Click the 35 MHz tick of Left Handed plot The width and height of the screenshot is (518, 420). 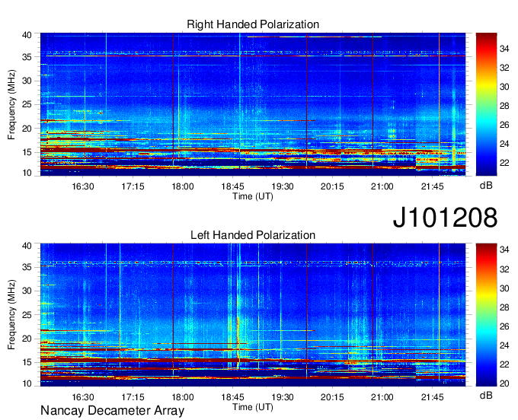click(27, 267)
